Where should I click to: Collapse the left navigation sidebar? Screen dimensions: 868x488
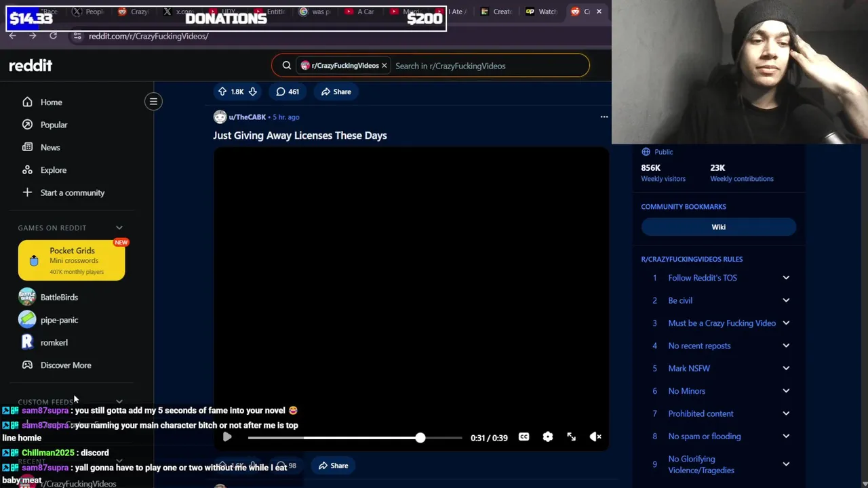click(153, 102)
